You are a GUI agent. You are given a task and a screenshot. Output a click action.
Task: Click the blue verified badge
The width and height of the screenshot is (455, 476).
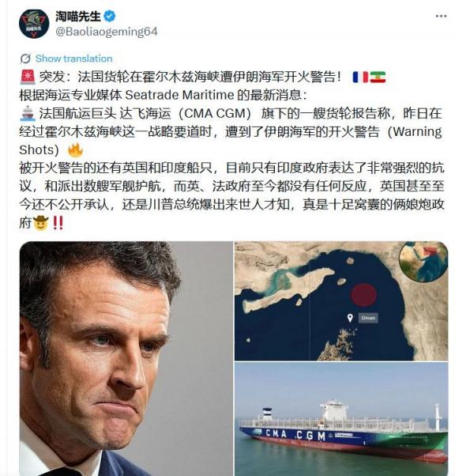(110, 16)
